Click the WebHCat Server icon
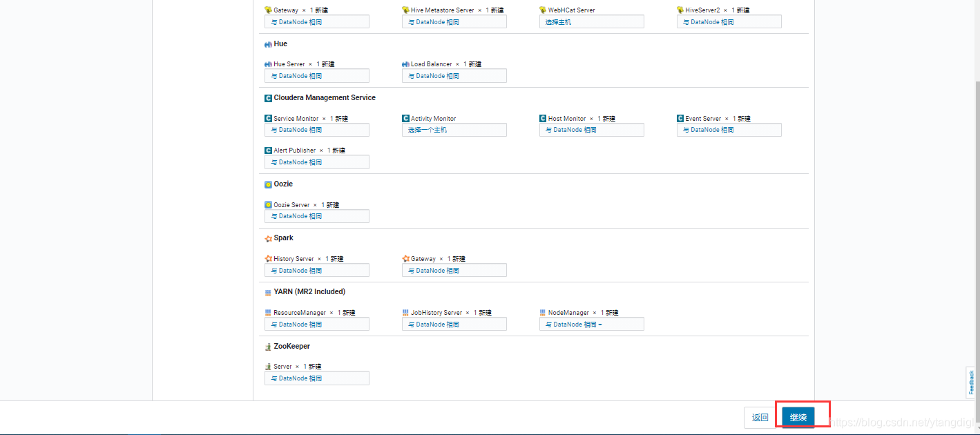Image resolution: width=980 pixels, height=435 pixels. coord(543,10)
